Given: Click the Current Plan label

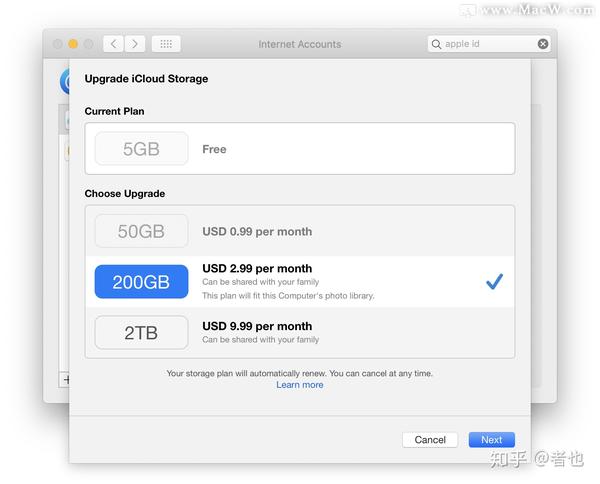Looking at the screenshot, I should [x=114, y=111].
